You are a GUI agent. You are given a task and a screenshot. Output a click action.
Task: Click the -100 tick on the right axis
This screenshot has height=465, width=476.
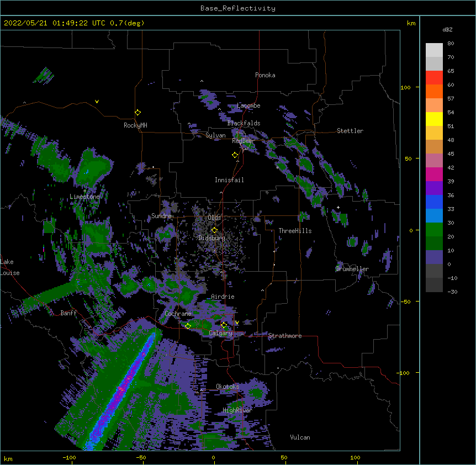pyautogui.click(x=404, y=373)
